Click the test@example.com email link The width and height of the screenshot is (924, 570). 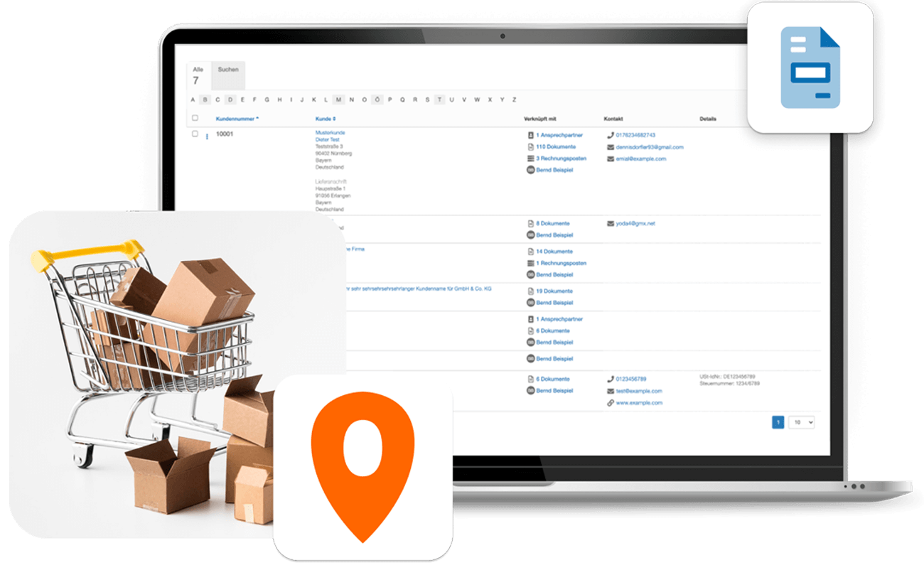639,391
